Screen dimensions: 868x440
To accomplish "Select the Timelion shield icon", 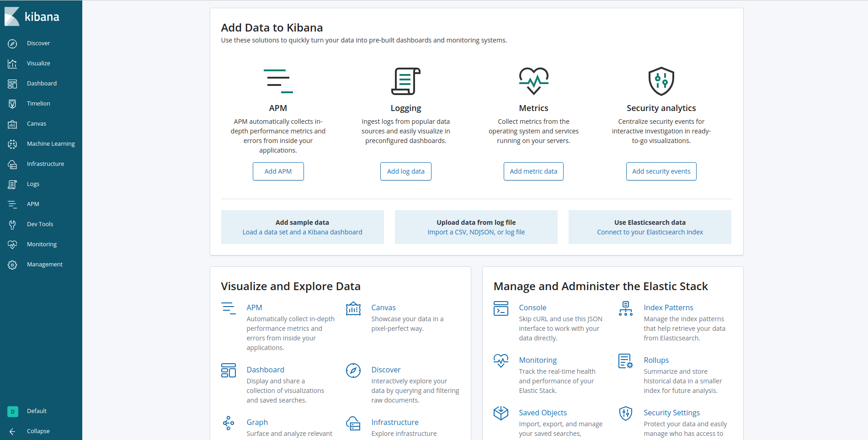I will (x=12, y=103).
